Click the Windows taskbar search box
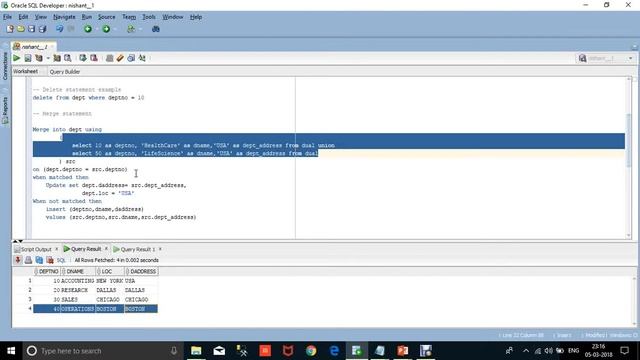Image resolution: width=640 pixels, height=360 pixels. pos(102,351)
